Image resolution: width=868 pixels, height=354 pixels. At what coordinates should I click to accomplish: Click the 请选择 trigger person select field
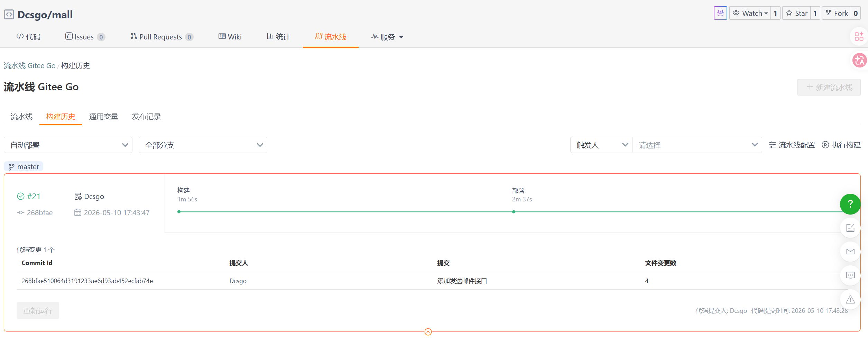pos(697,145)
